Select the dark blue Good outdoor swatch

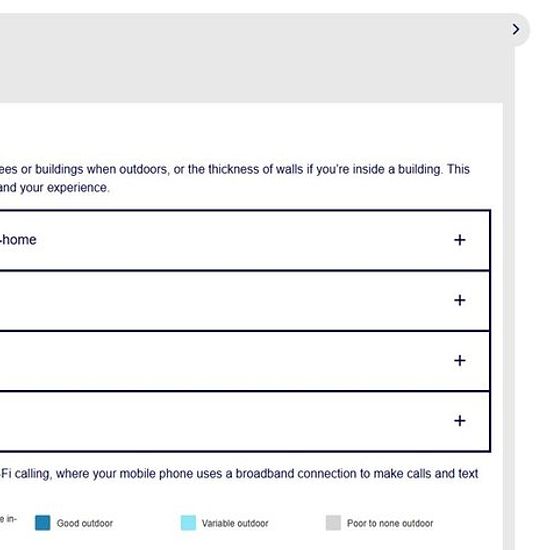pyautogui.click(x=42, y=523)
